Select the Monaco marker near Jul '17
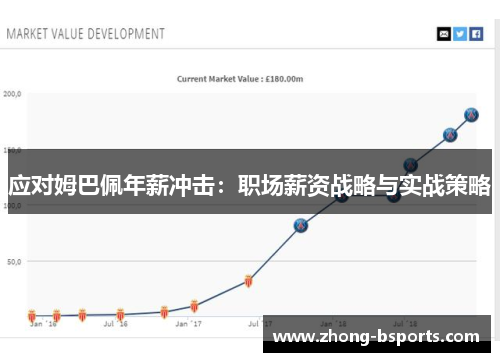This screenshot has width=500, height=362. coord(248,281)
